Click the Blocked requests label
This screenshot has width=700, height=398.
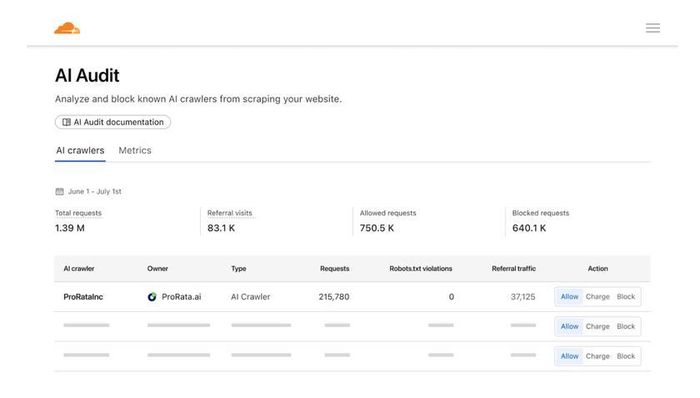click(x=541, y=213)
